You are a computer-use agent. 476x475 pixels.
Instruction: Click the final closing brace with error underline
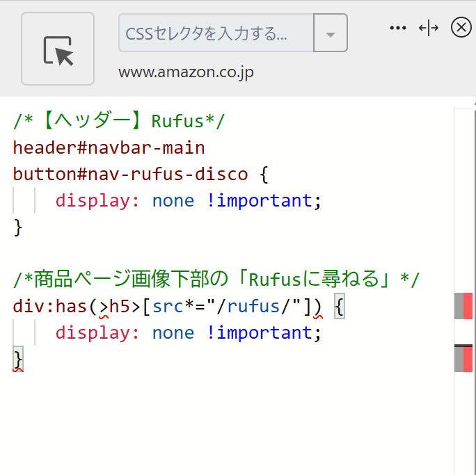click(x=18, y=360)
